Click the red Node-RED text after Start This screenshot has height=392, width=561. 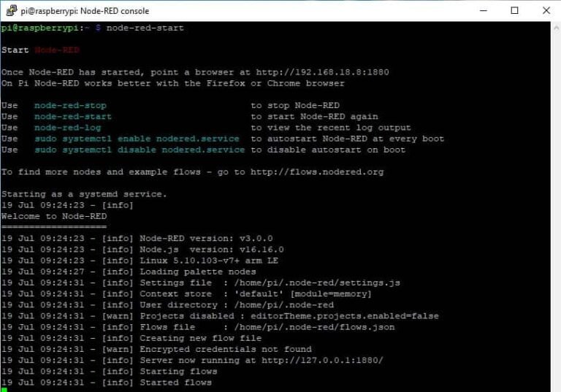tap(56, 50)
